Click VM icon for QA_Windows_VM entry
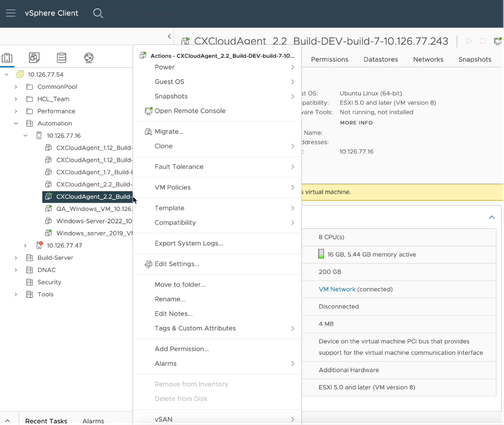This screenshot has width=504, height=425. (x=48, y=209)
